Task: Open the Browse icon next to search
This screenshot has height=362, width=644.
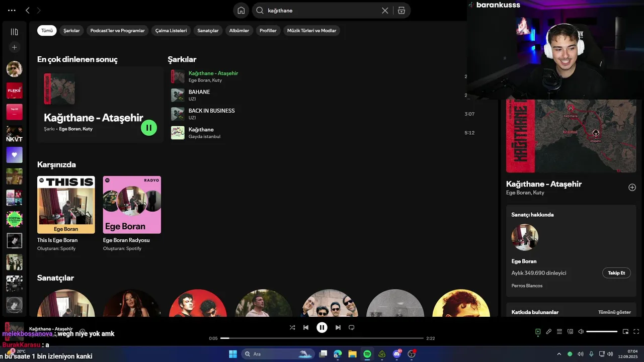Action: coord(401,11)
